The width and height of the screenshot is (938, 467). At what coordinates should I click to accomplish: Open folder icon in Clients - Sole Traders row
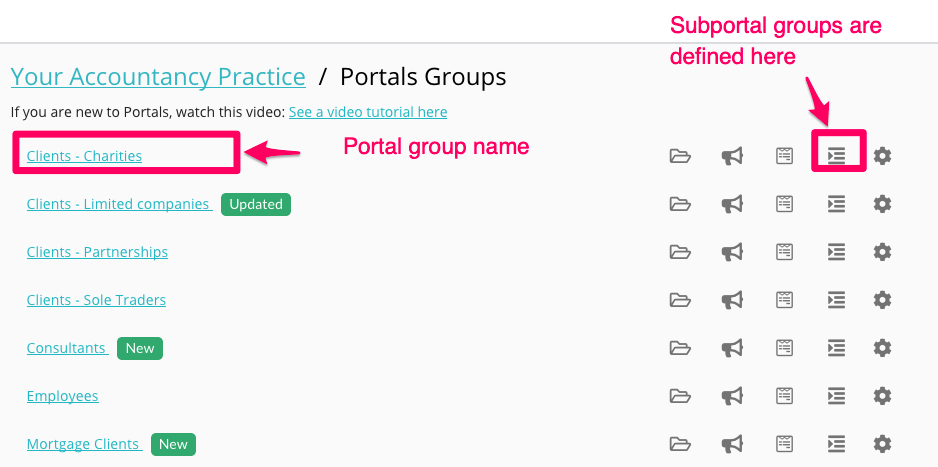tap(680, 300)
